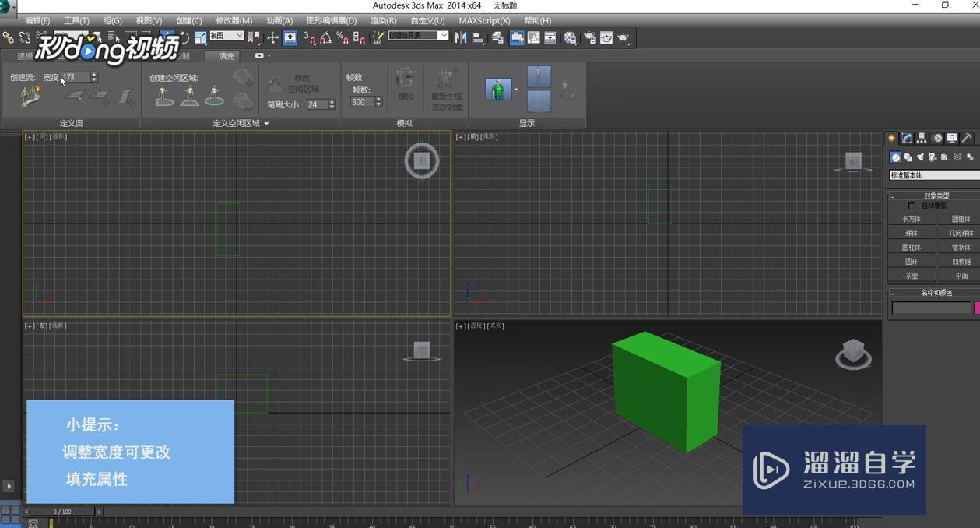Select the Create Flow tool in the ribbon

31,95
